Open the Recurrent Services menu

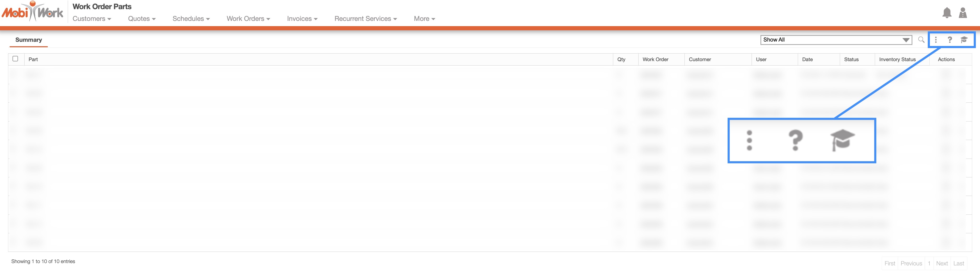[x=365, y=19]
